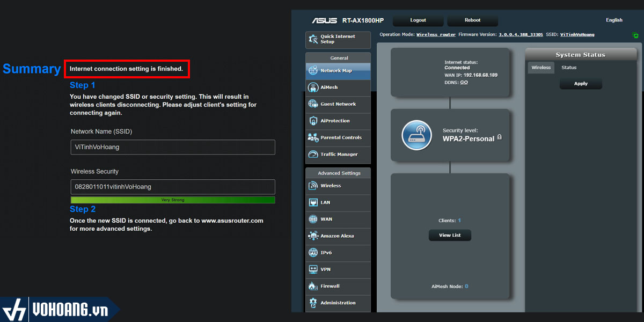Open the Traffic Manager gauge icon
Viewport: 644px width, 322px height.
tap(313, 154)
